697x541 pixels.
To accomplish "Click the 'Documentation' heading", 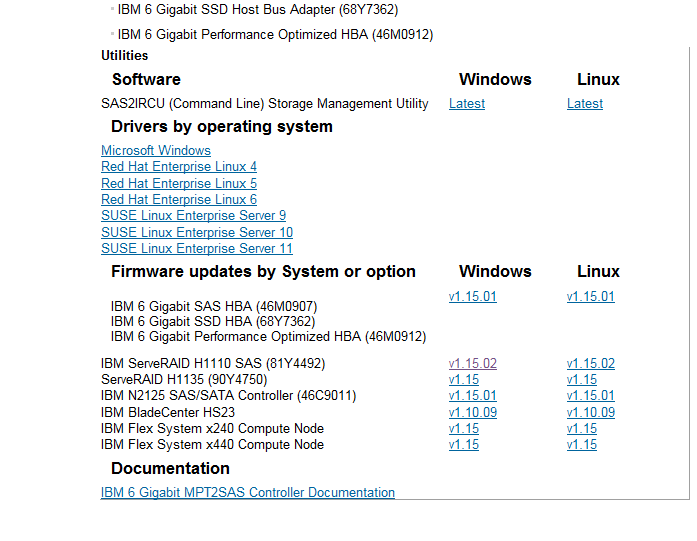I will 170,469.
